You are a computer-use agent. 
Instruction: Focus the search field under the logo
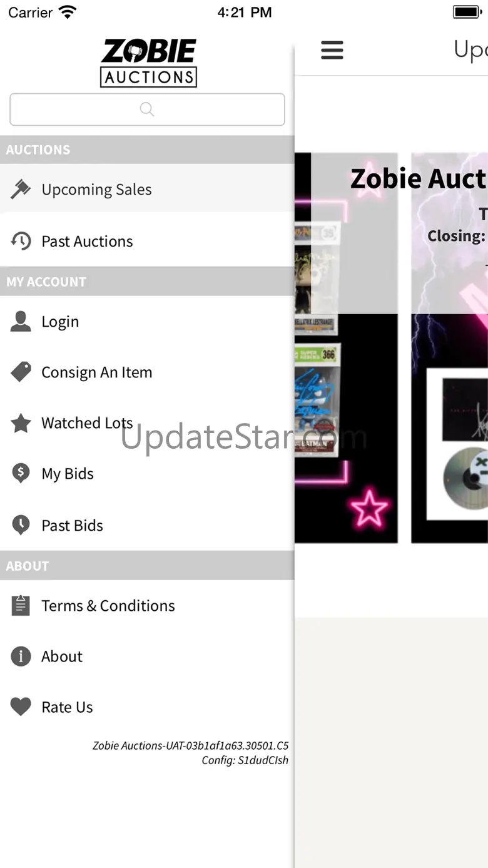point(147,110)
